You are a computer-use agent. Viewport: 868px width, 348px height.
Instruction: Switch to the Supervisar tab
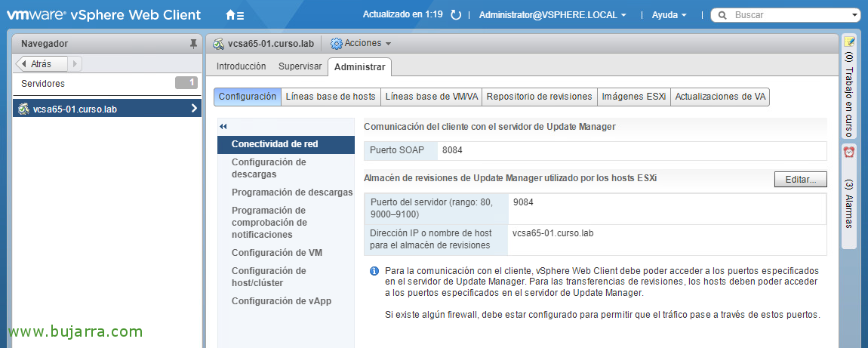(300, 66)
